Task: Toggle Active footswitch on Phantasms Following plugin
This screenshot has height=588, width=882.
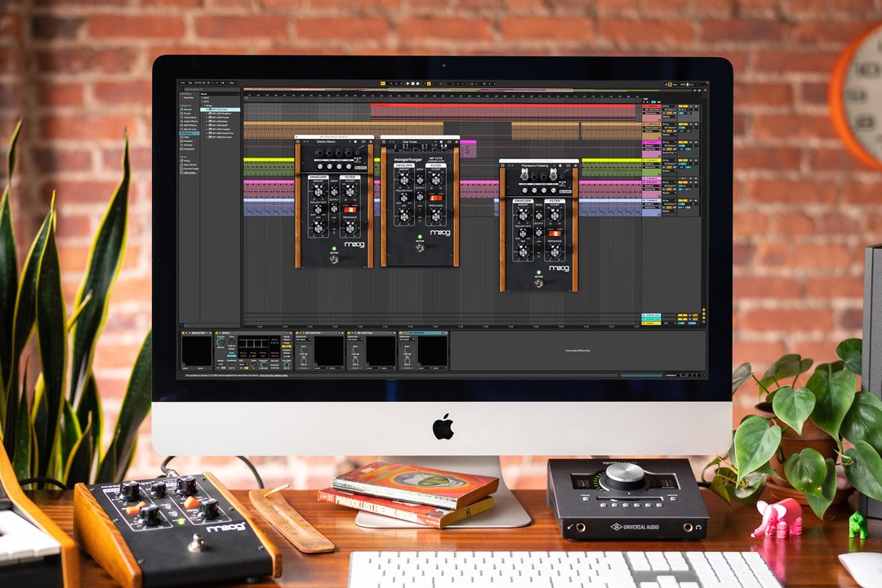Action: (x=539, y=283)
